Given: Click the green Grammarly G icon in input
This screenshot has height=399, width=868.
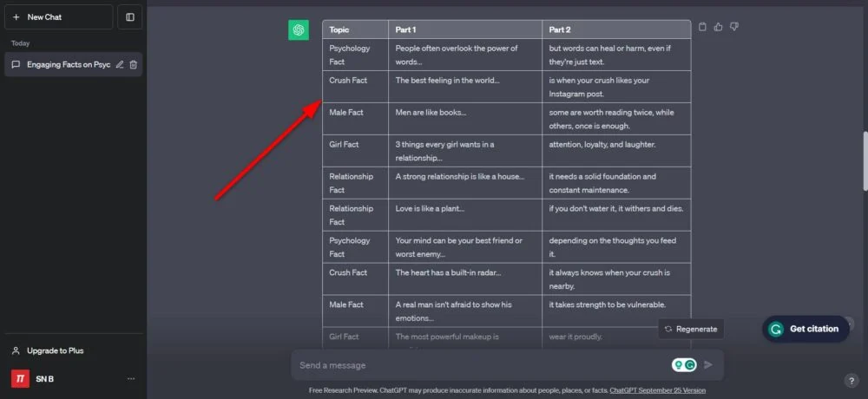Looking at the screenshot, I should [690, 365].
